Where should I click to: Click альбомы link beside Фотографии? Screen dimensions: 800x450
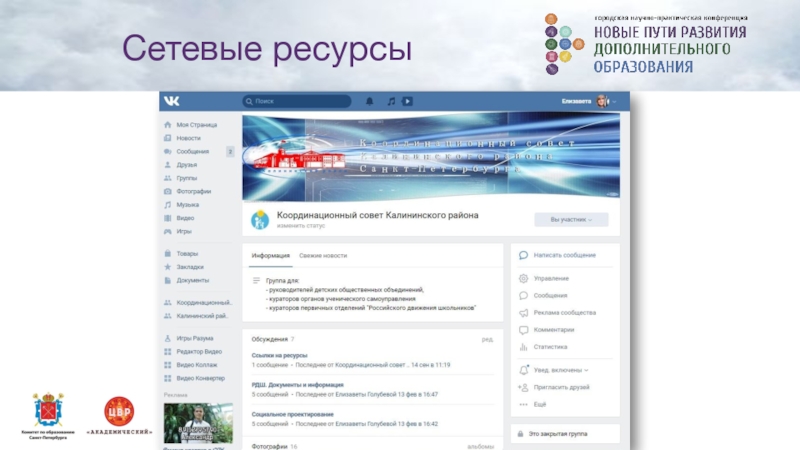click(481, 446)
